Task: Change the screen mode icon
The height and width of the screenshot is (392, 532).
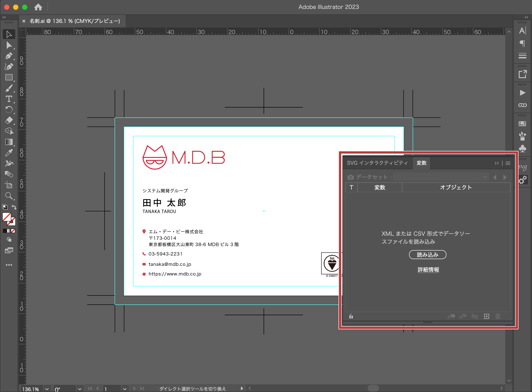Action: [x=9, y=250]
